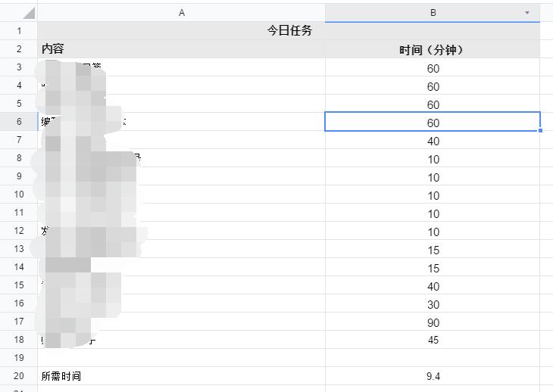553x392 pixels.
Task: Select all cells via the corner triangle
Action: tap(29, 13)
